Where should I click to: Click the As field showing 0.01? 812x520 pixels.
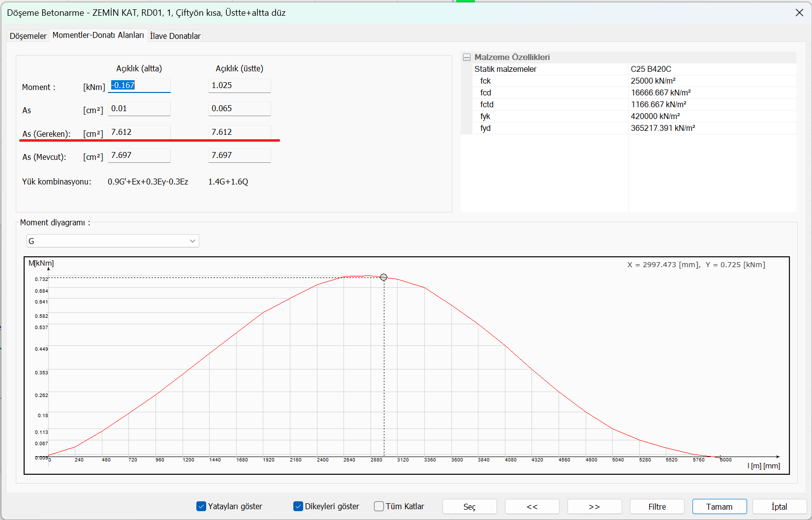[139, 109]
